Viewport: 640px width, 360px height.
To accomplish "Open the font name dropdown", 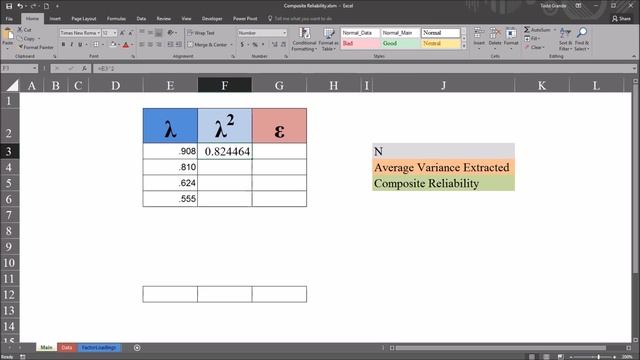I will [98, 33].
